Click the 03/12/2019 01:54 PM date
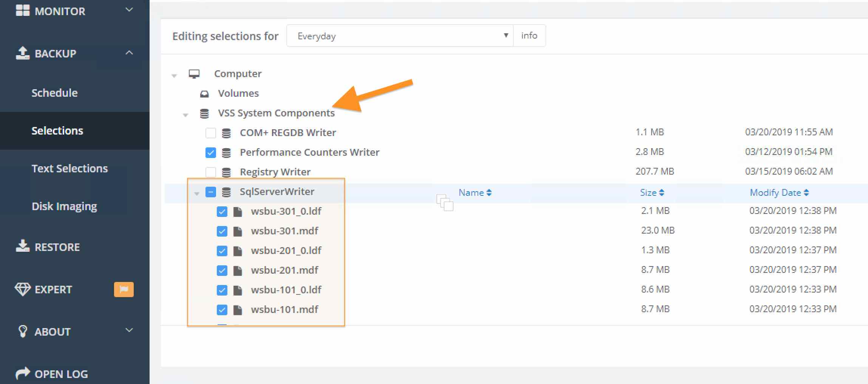Viewport: 868px width, 384px height. (789, 152)
